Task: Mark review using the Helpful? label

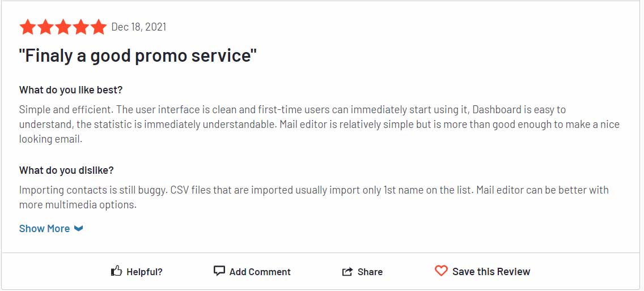Action: (145, 272)
